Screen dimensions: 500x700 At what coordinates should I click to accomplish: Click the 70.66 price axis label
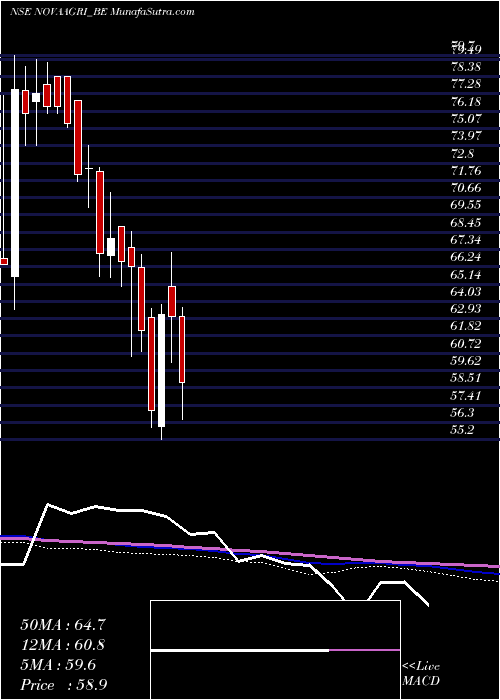coord(466,188)
